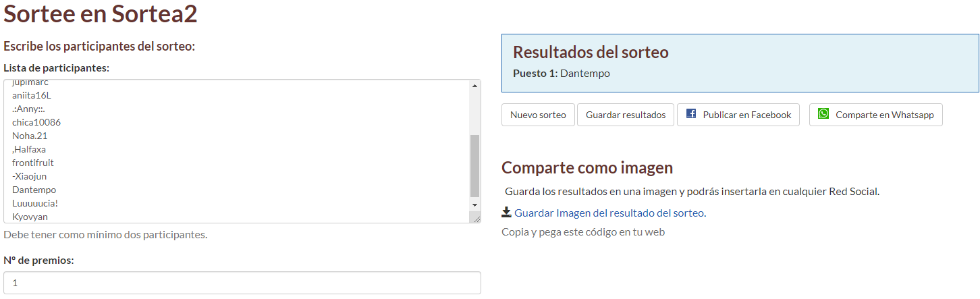Start a new draw with Nuevo sorteo
Screen dimensions: 980x299
pyautogui.click(x=538, y=115)
